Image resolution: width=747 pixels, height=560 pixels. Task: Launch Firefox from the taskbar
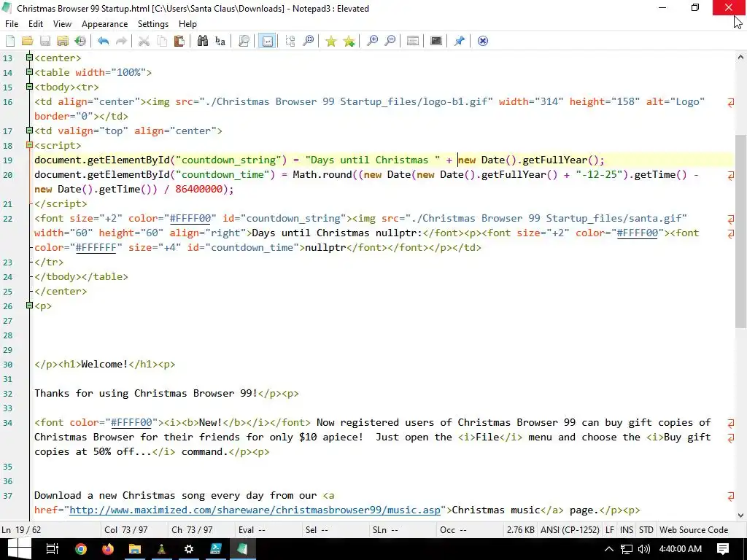[108, 549]
